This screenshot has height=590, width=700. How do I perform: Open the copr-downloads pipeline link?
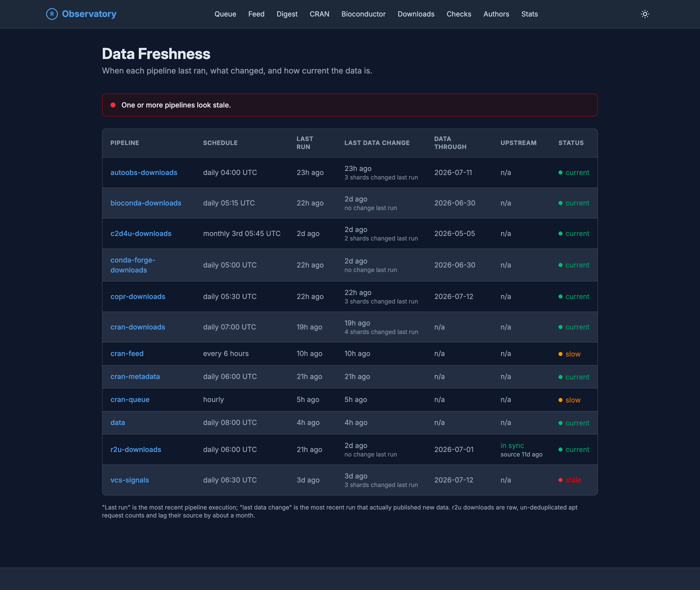pyautogui.click(x=138, y=297)
